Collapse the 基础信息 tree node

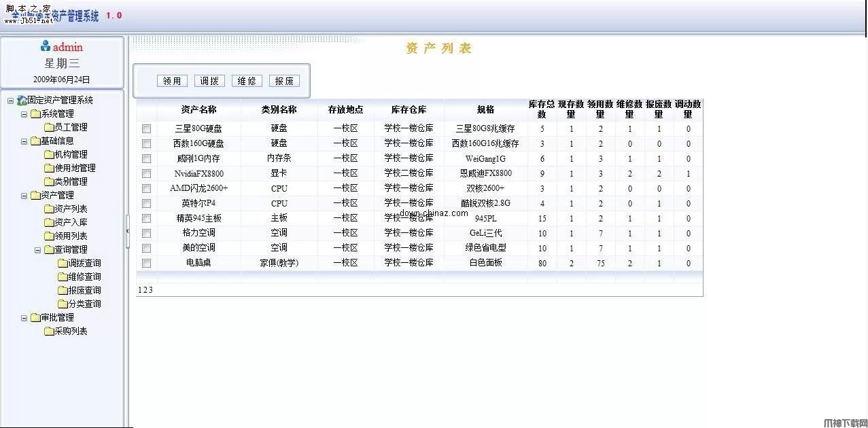24,141
